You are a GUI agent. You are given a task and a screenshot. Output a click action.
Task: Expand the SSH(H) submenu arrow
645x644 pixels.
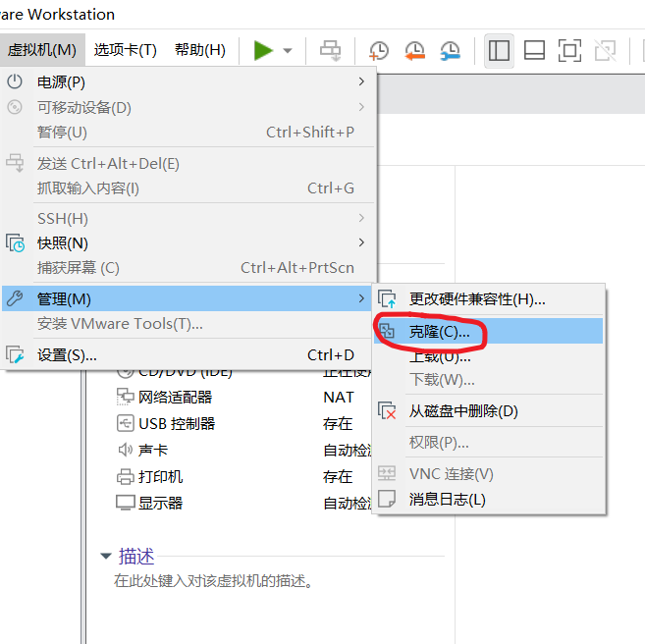361,218
